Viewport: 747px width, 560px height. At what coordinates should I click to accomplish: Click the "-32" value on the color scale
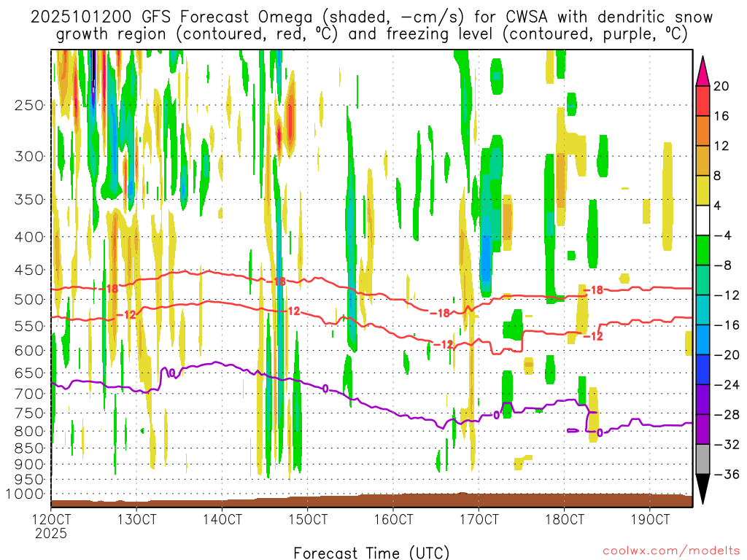726,444
